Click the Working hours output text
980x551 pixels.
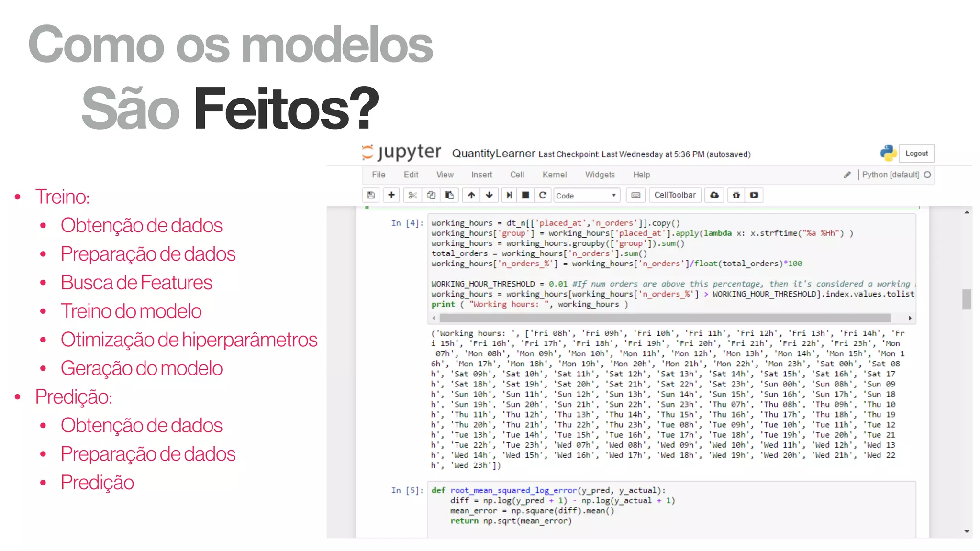pos(668,399)
